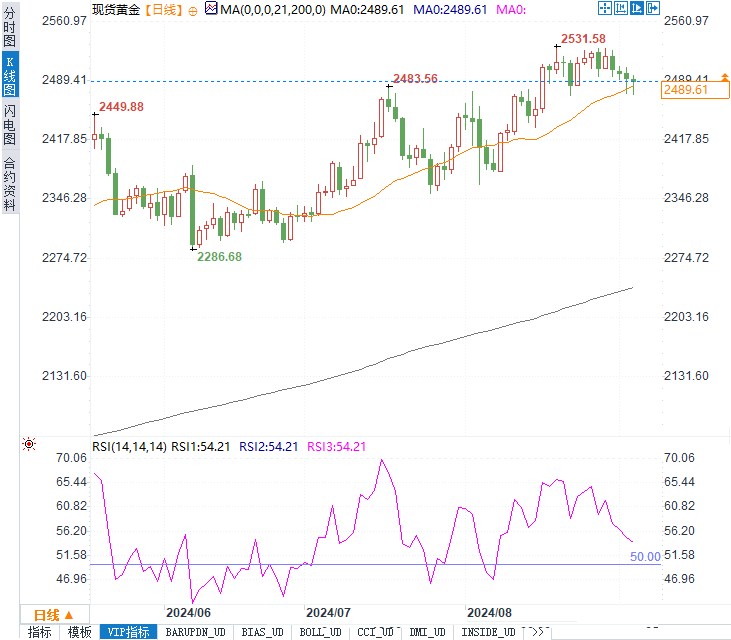Click the RSI(14,14,14) parameters label
This screenshot has width=731, height=640.
tap(129, 447)
